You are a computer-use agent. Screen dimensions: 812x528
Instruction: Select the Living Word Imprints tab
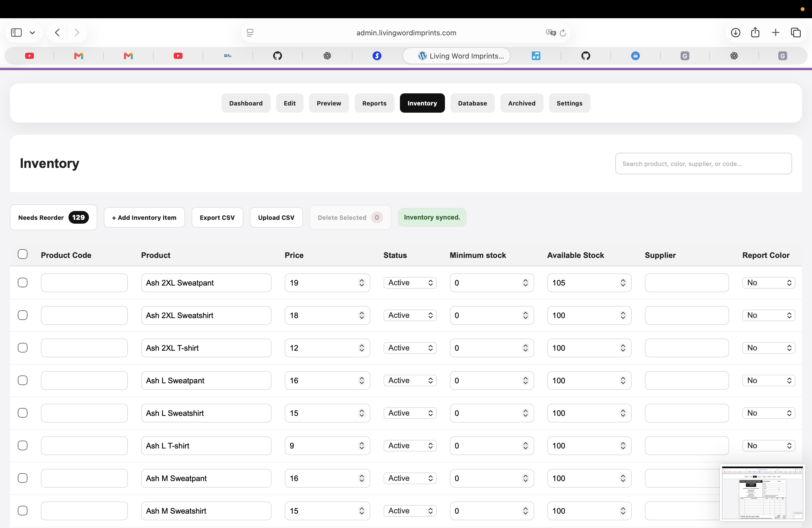(x=457, y=56)
